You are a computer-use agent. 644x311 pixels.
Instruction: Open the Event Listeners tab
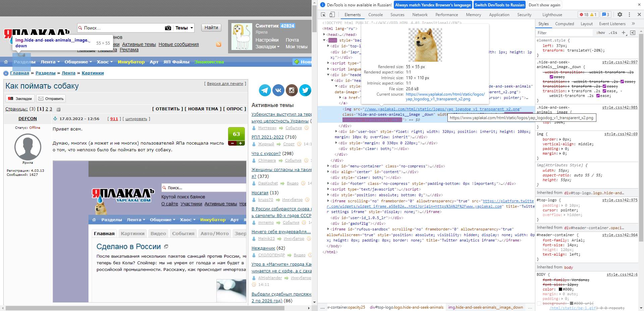(612, 24)
